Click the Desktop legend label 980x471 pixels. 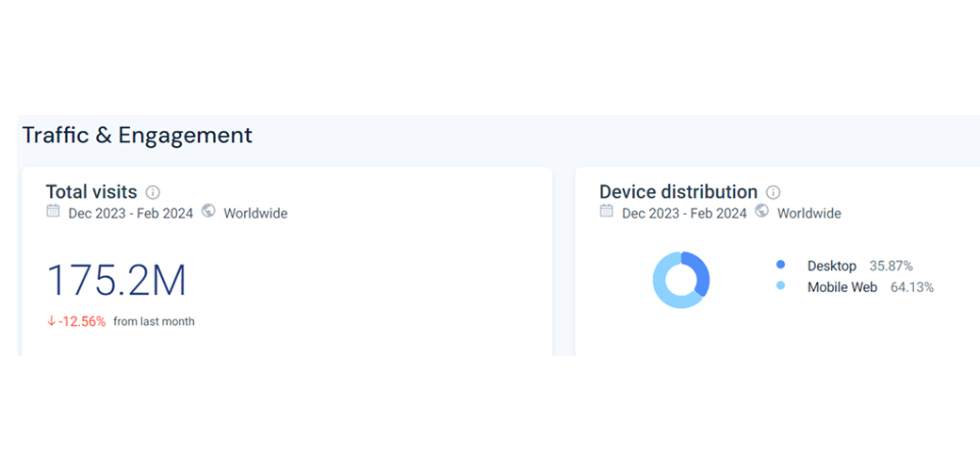click(x=831, y=266)
